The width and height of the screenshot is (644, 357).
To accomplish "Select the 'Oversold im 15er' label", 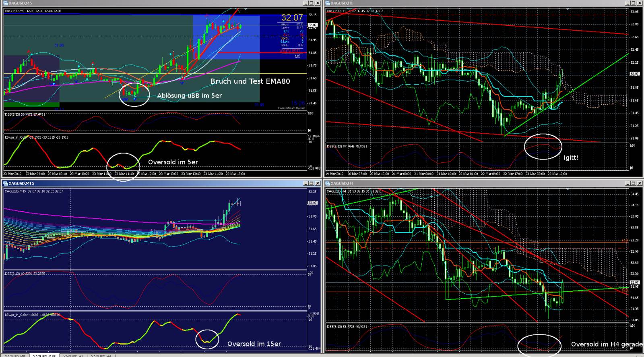I will (x=254, y=344).
